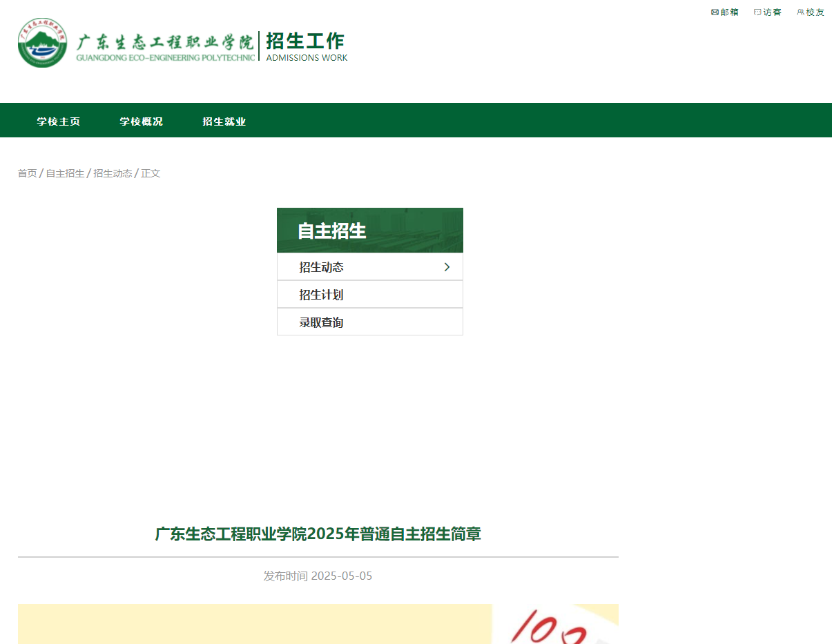Open the 自主招生 breadcrumb link
The image size is (832, 644).
point(64,173)
